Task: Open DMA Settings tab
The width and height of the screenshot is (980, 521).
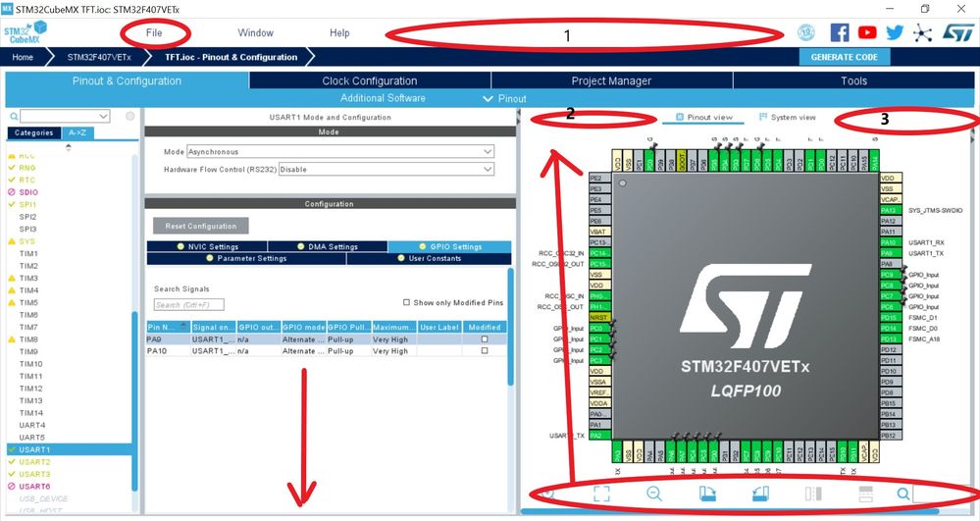Action: tap(328, 246)
